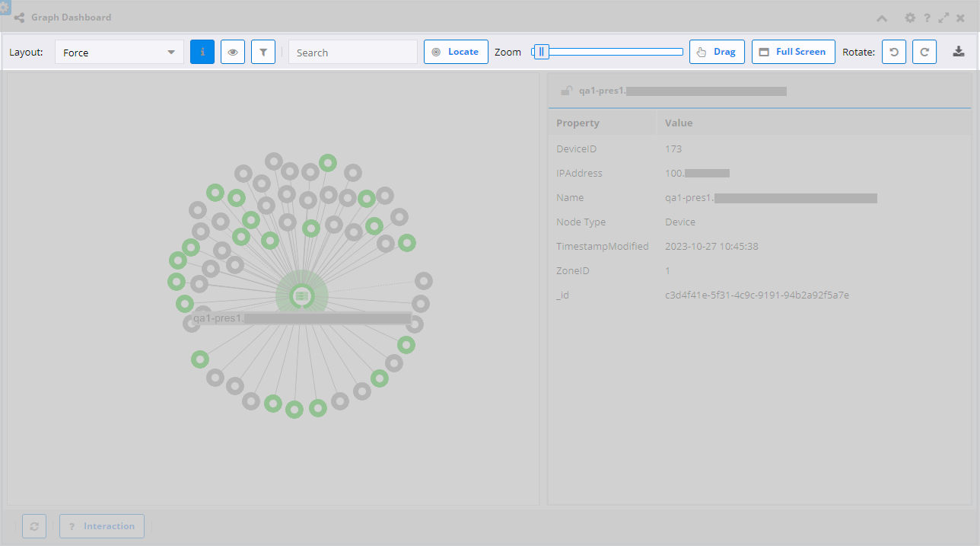Rotate the graph counterclockwise

point(893,51)
